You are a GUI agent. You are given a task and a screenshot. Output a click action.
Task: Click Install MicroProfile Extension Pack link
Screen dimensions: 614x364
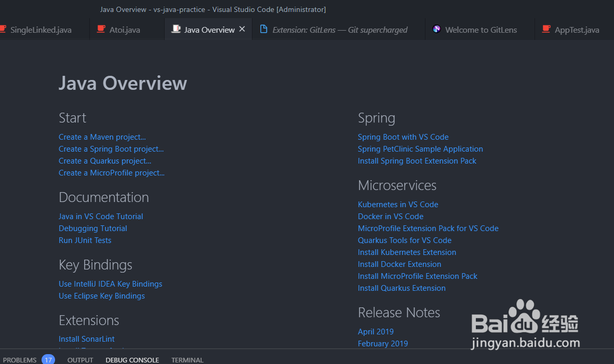click(x=418, y=276)
